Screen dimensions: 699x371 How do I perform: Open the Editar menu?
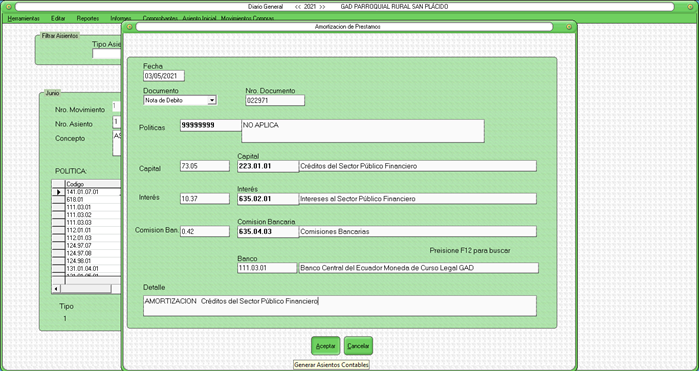point(58,18)
